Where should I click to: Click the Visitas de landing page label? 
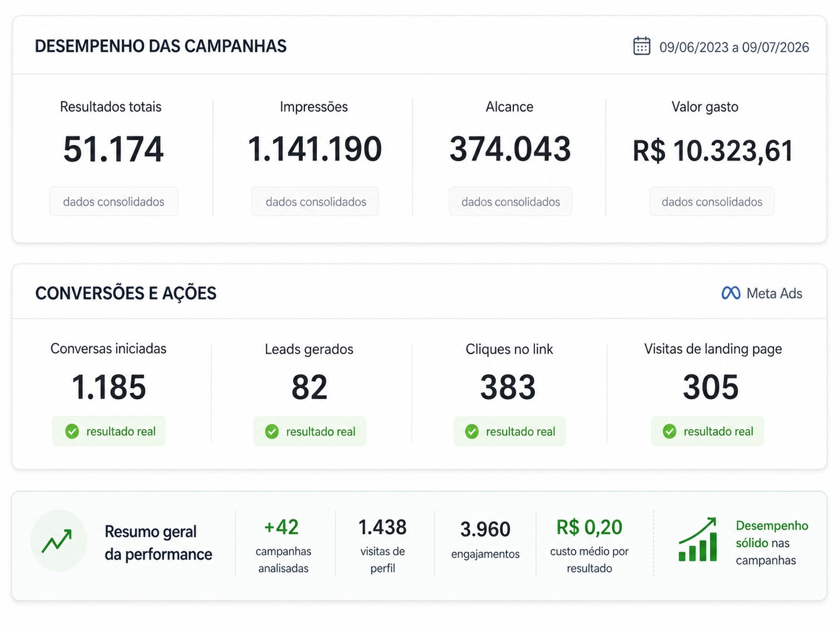click(x=713, y=349)
